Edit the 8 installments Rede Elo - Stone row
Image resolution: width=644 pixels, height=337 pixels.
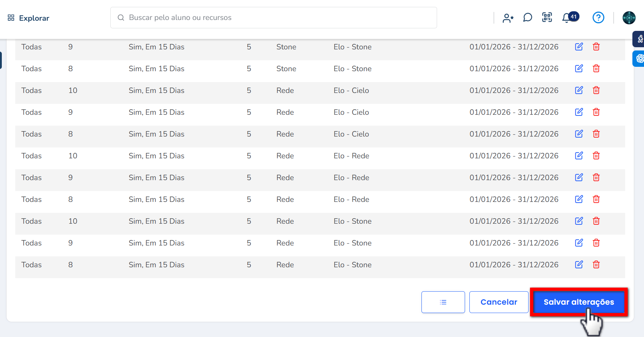(579, 264)
